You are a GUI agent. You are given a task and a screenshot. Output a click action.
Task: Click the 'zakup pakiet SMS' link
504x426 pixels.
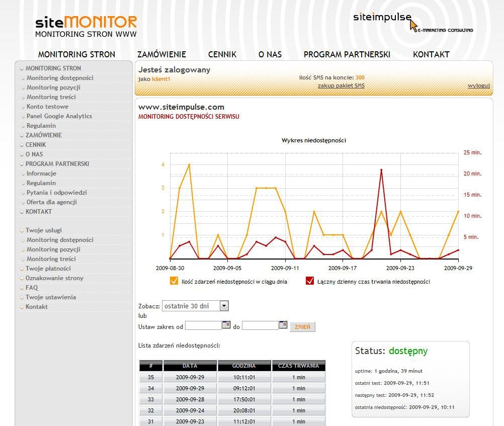[x=341, y=86]
